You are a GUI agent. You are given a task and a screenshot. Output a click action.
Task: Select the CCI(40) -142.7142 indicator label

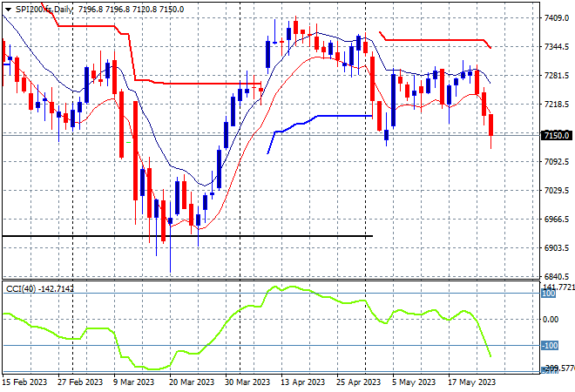[x=40, y=289]
